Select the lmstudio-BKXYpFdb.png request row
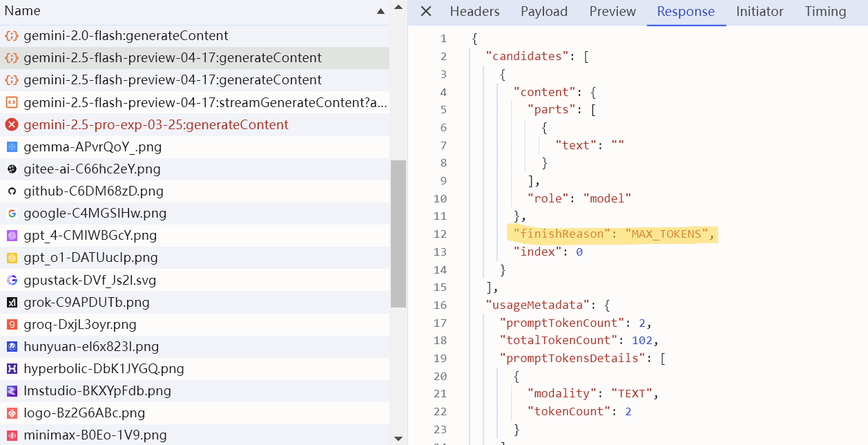The height and width of the screenshot is (445, 868). pyautogui.click(x=195, y=391)
